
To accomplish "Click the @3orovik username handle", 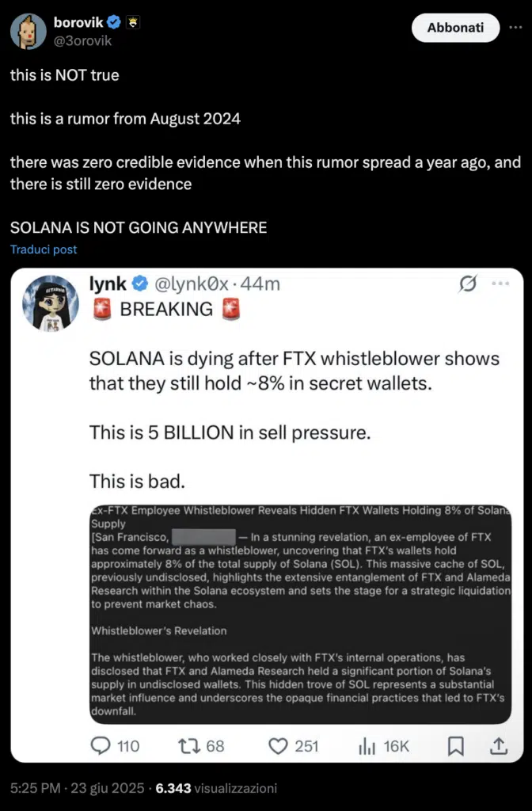I will coord(82,40).
